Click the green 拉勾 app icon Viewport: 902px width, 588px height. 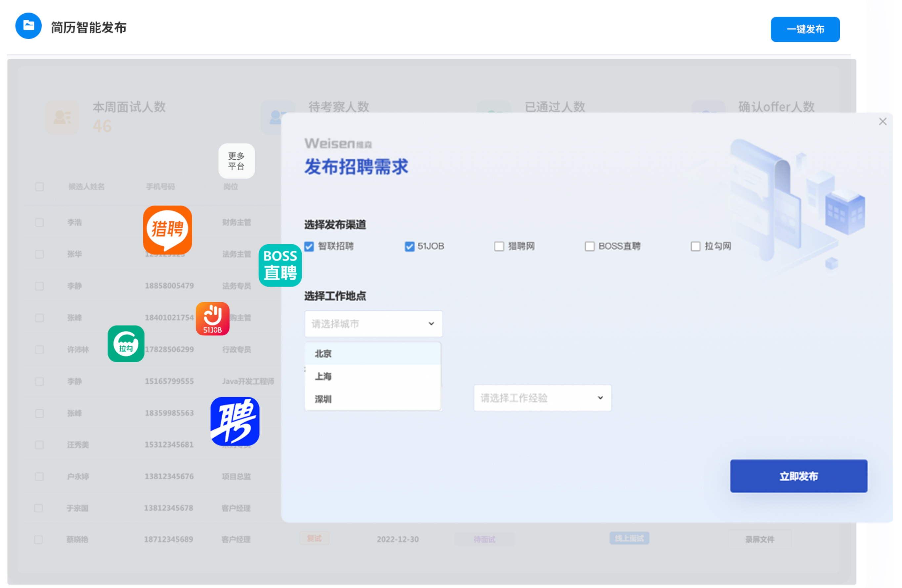[x=126, y=344]
